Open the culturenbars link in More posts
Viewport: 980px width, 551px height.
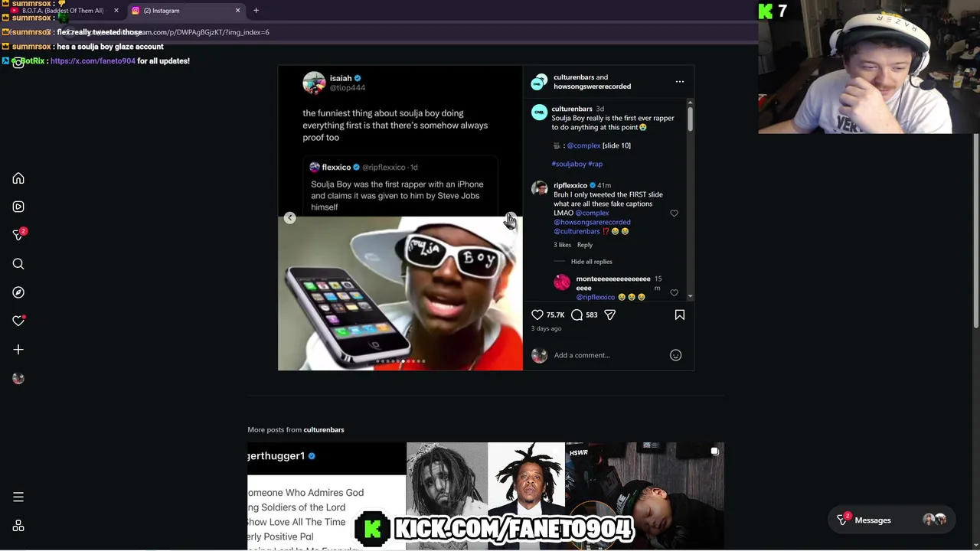[x=323, y=429]
